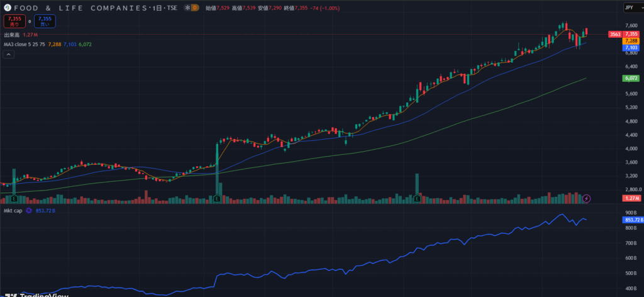Screen dimensions: 644x297
Task: Click the 853.72 B Mkt cap legend value
Action: point(45,210)
